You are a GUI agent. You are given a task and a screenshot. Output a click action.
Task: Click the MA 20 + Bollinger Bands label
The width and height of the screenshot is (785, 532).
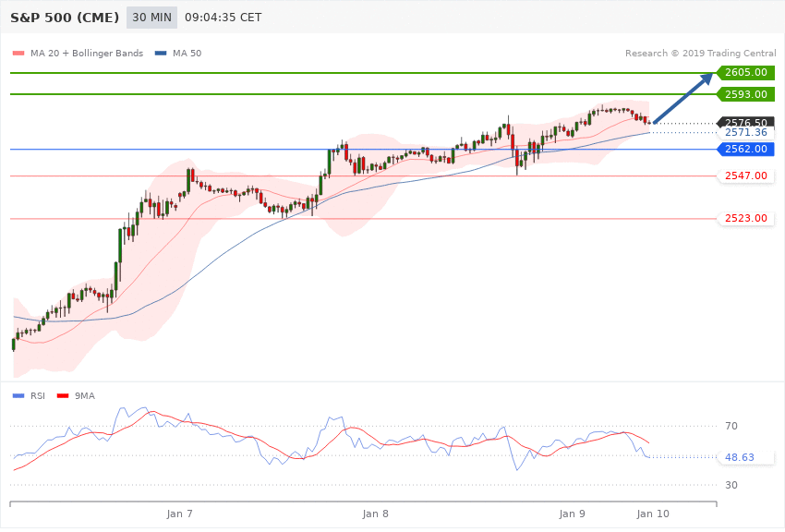pyautogui.click(x=87, y=53)
